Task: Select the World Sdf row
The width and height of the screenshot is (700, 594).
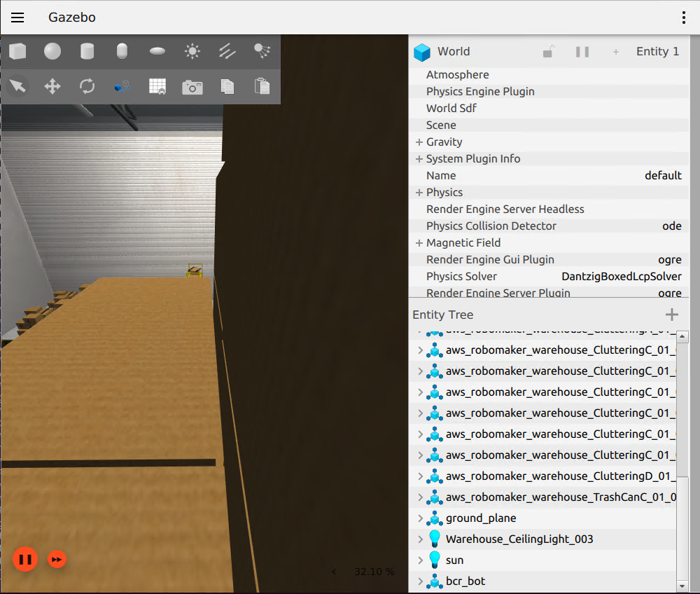Action: [549, 109]
